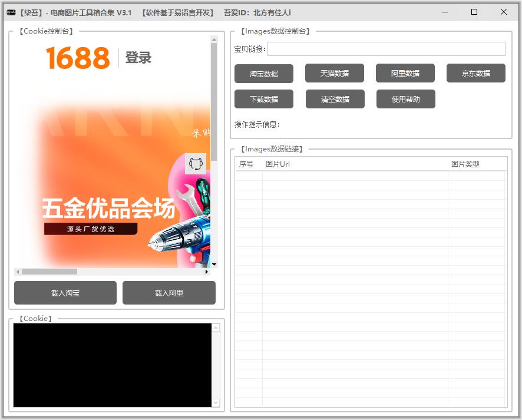Load Alibaba with 载入阿里

coord(169,293)
